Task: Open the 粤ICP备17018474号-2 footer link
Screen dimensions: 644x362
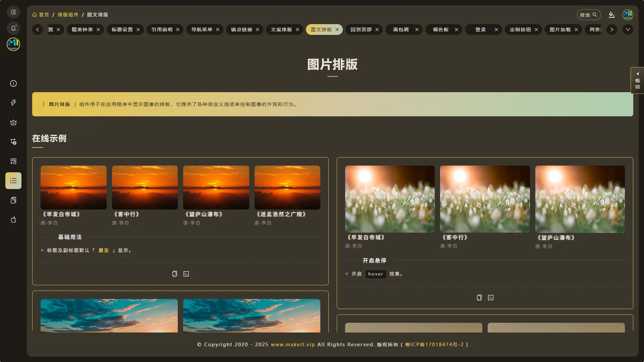Action: tap(434, 345)
